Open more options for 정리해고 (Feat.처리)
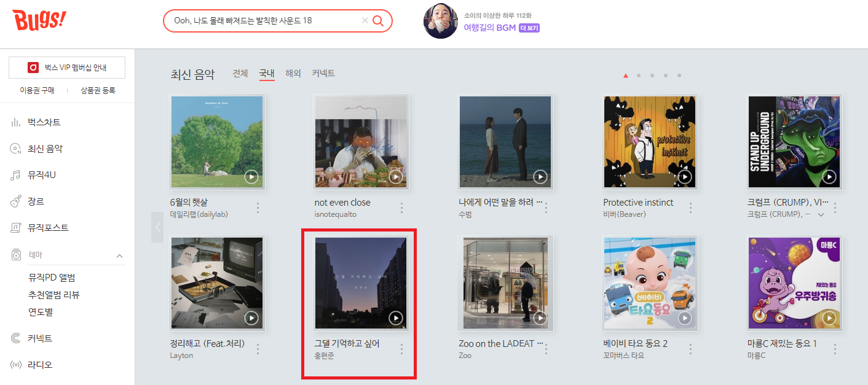 (x=258, y=349)
